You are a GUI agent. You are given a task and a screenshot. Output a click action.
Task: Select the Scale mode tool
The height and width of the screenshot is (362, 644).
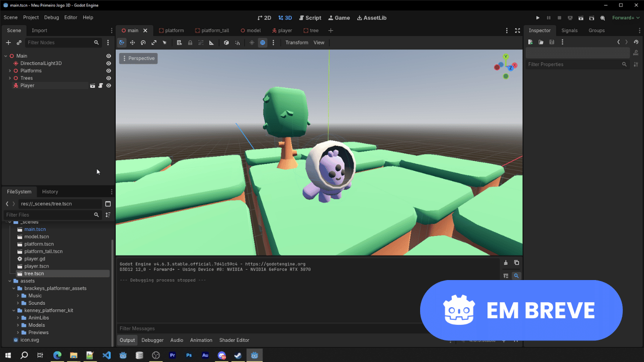click(x=154, y=43)
